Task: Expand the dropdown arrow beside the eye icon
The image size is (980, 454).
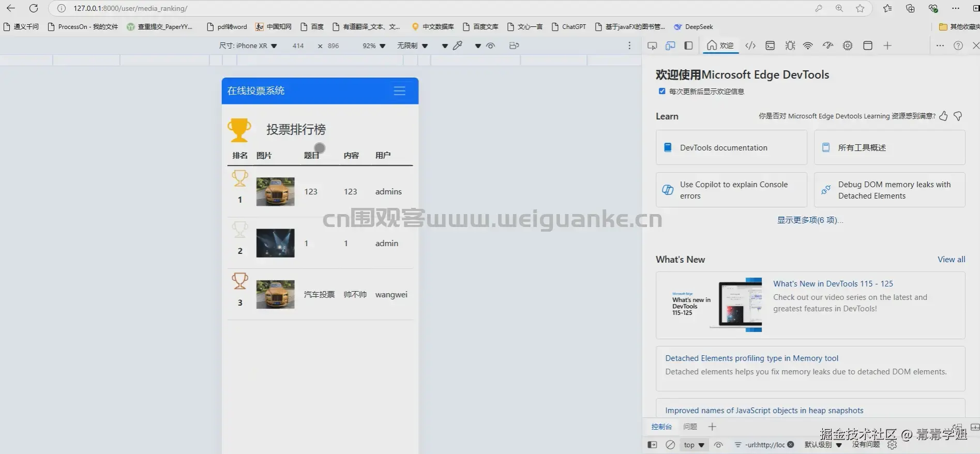Action: (478, 46)
